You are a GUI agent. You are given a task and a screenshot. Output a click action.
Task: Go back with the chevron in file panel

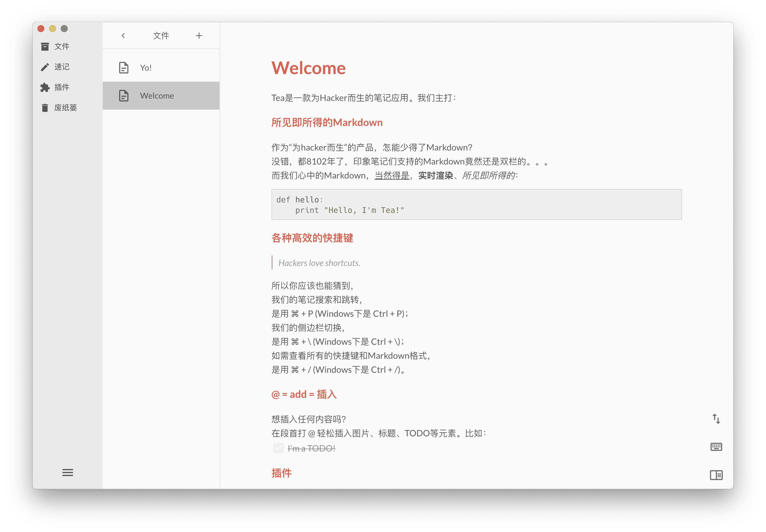pyautogui.click(x=123, y=36)
